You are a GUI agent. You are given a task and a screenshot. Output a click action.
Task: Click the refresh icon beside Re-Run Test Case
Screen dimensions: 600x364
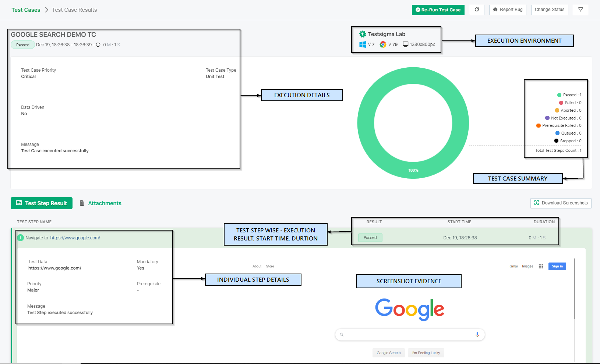click(x=477, y=10)
